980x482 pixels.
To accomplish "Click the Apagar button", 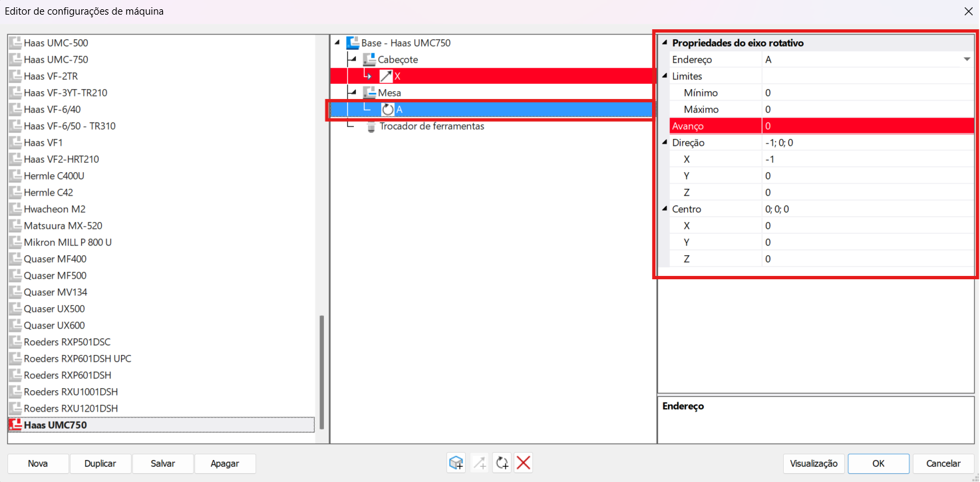I will point(225,463).
